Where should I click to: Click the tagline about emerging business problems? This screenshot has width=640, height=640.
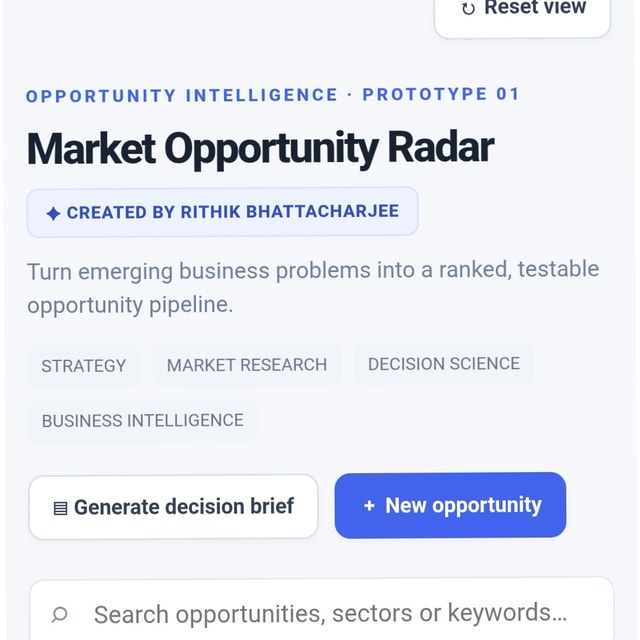(313, 287)
